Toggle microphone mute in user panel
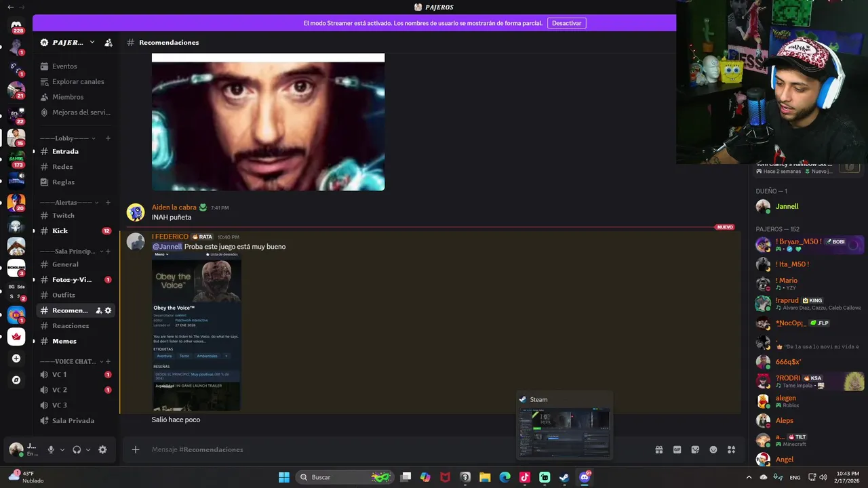Screen dimensions: 868x488 51,449
